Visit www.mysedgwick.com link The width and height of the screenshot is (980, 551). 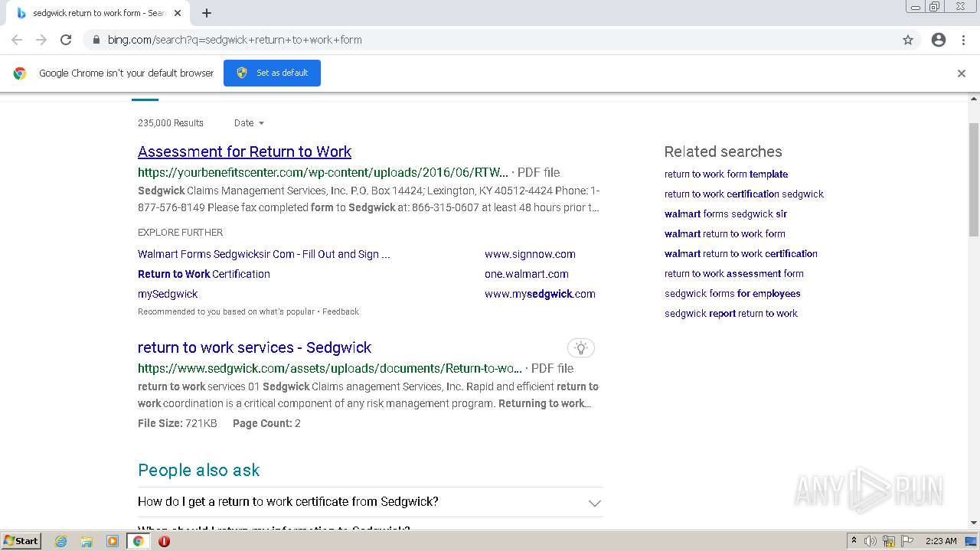tap(540, 294)
